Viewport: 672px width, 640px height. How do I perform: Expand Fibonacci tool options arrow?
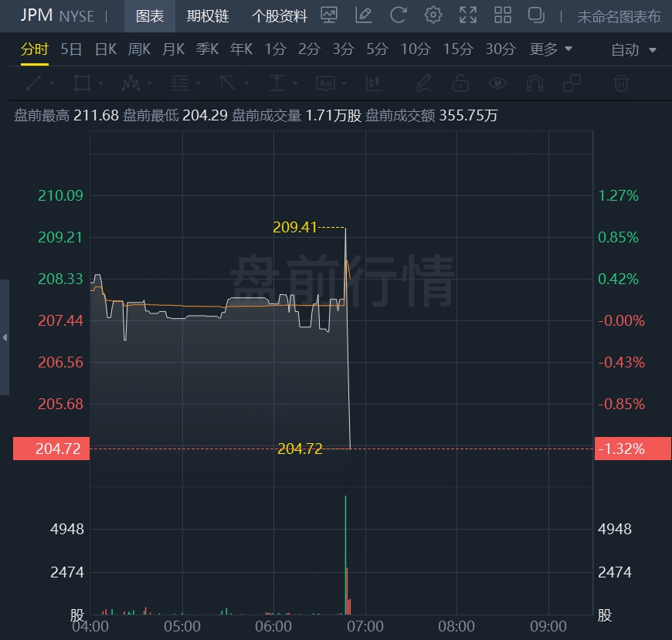pyautogui.click(x=198, y=83)
